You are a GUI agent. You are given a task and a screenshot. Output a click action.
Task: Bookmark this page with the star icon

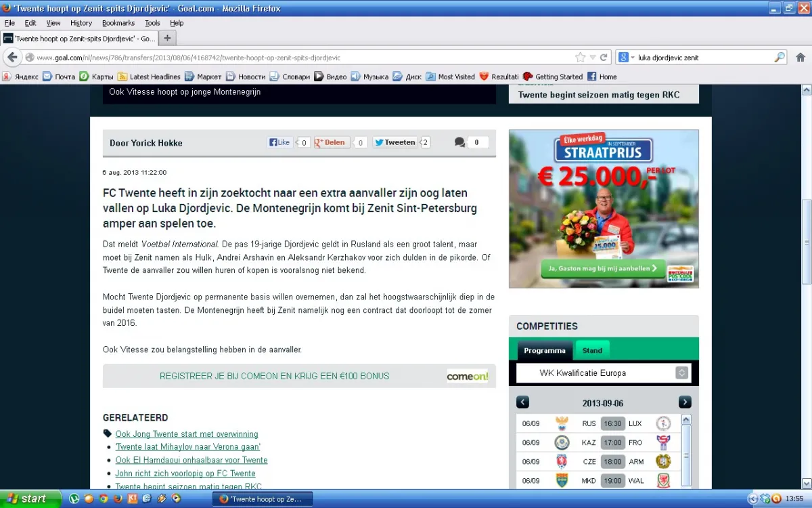580,58
